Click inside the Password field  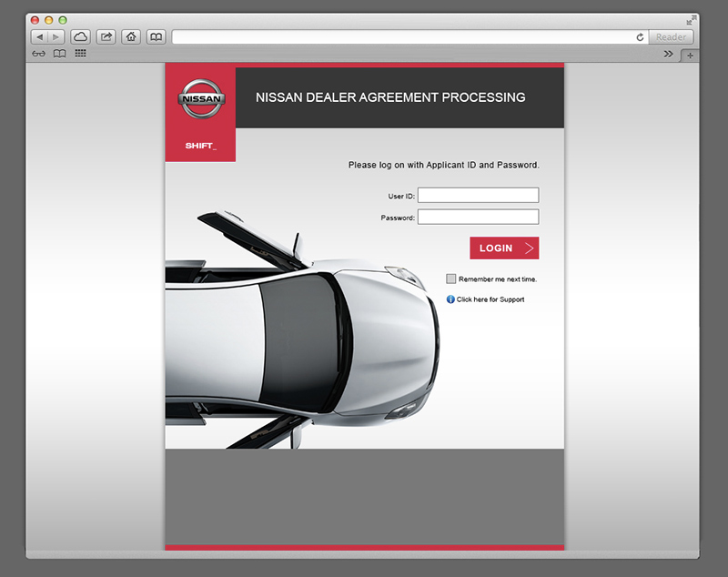[478, 216]
